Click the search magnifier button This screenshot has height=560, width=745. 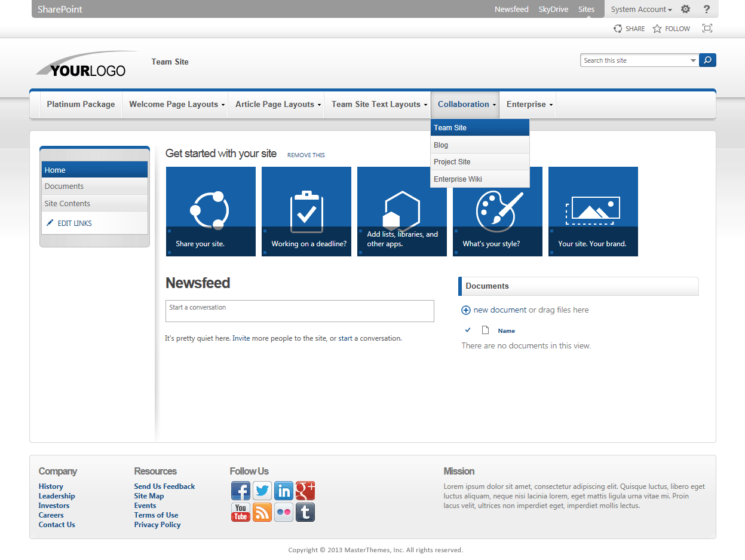[707, 60]
